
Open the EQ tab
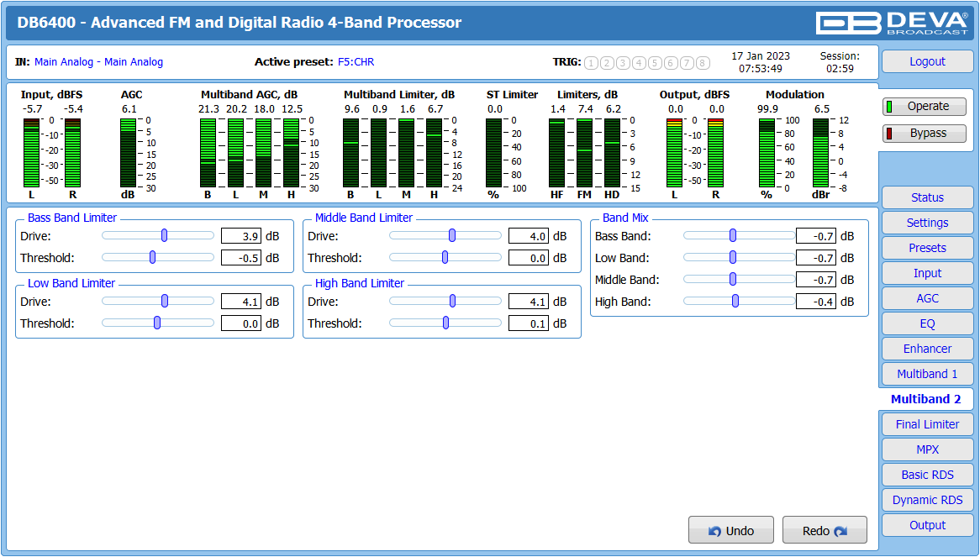[928, 323]
